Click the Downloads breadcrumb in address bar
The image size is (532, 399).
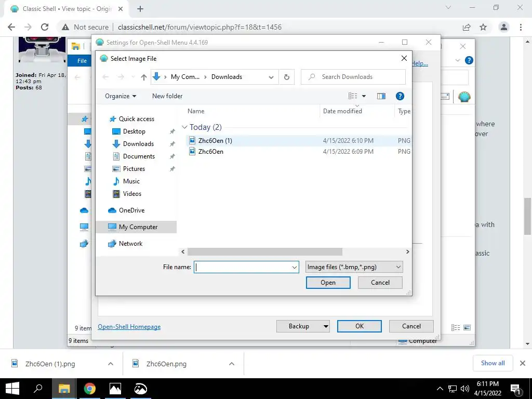pyautogui.click(x=227, y=77)
